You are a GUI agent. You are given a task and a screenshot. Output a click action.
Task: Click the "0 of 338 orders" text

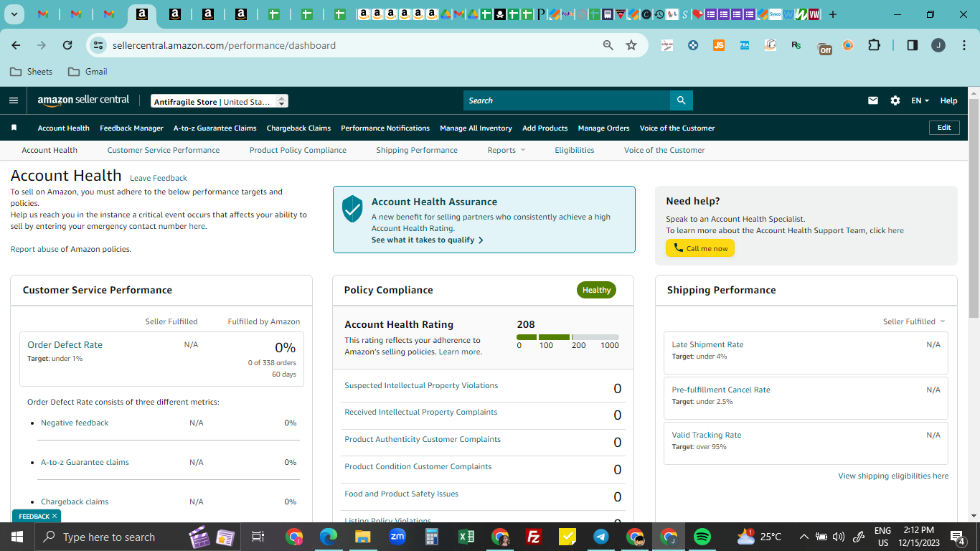click(272, 362)
